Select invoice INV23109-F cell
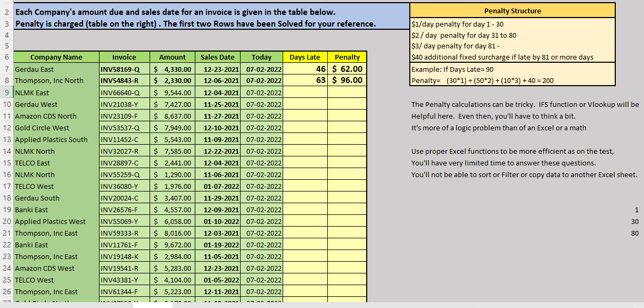Image resolution: width=644 pixels, height=308 pixels. [x=124, y=116]
